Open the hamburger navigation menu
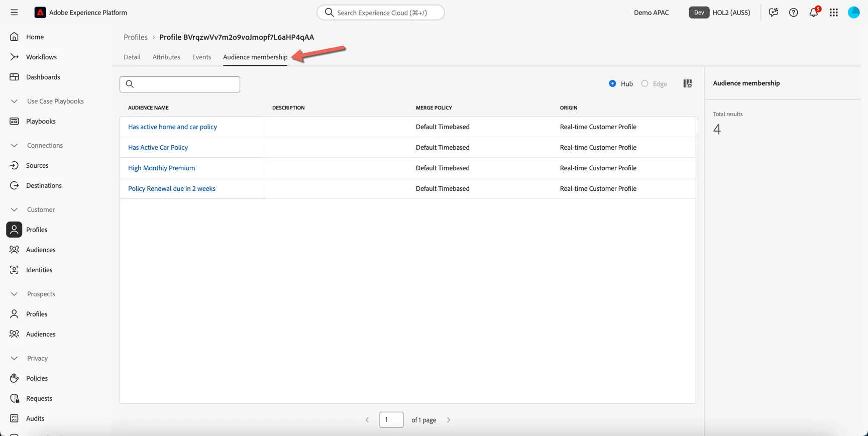The width and height of the screenshot is (868, 436). click(x=14, y=13)
